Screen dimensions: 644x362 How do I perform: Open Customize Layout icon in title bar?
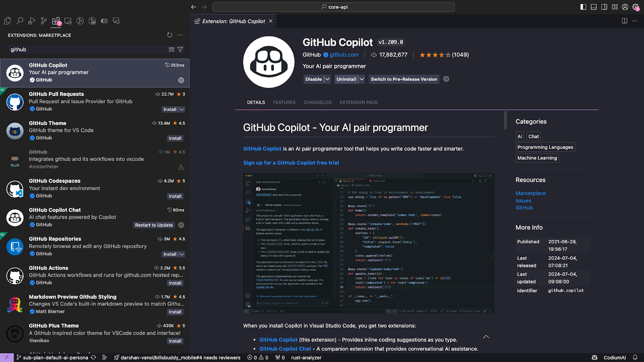pyautogui.click(x=615, y=7)
